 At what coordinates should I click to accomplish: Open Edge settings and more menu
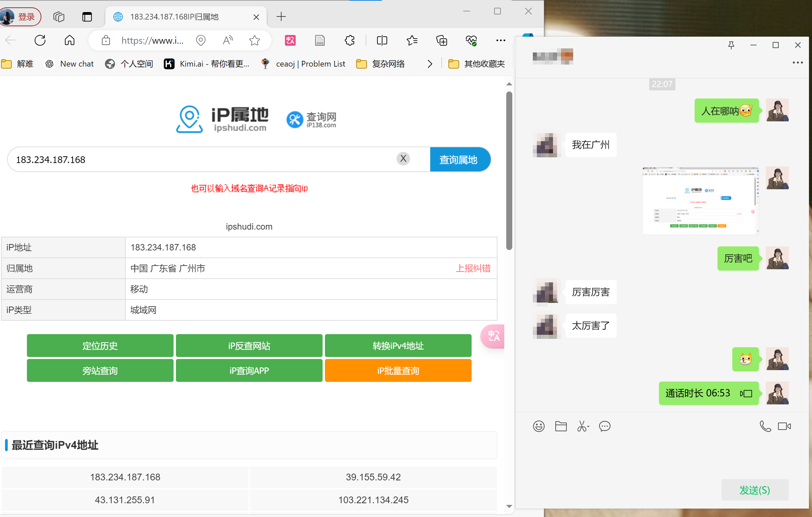tap(501, 40)
